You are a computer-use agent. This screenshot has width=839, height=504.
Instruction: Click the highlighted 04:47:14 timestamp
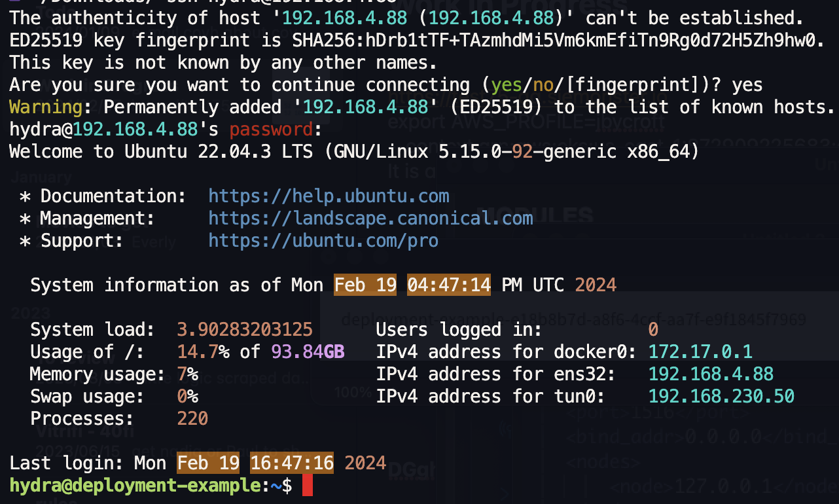point(448,285)
